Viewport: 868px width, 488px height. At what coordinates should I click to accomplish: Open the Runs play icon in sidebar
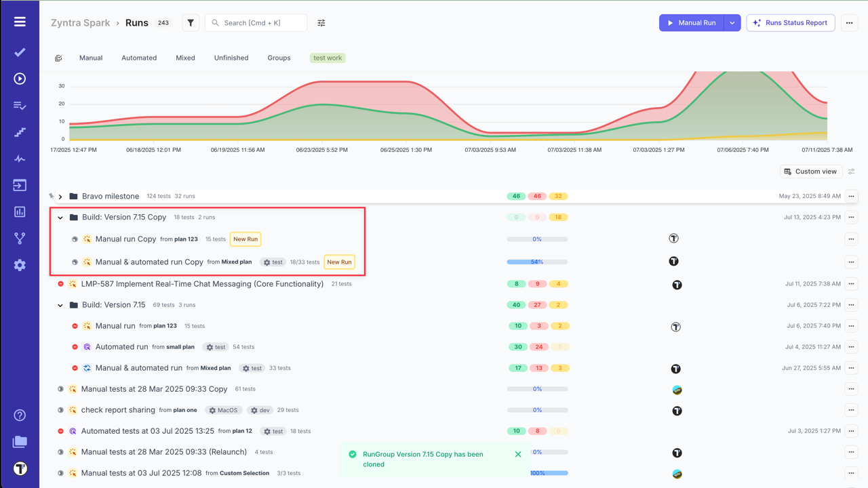click(20, 79)
